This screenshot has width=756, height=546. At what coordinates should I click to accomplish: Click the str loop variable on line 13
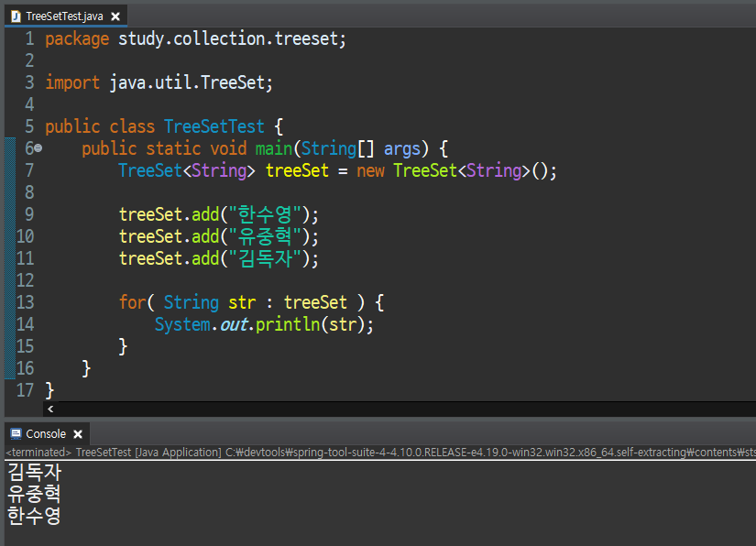click(242, 302)
